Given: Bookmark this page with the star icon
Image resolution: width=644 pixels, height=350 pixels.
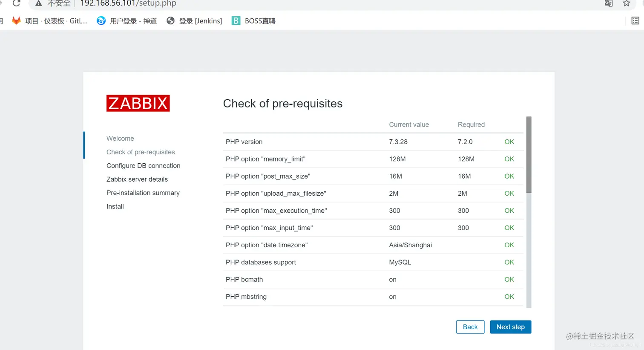Looking at the screenshot, I should click(627, 3).
